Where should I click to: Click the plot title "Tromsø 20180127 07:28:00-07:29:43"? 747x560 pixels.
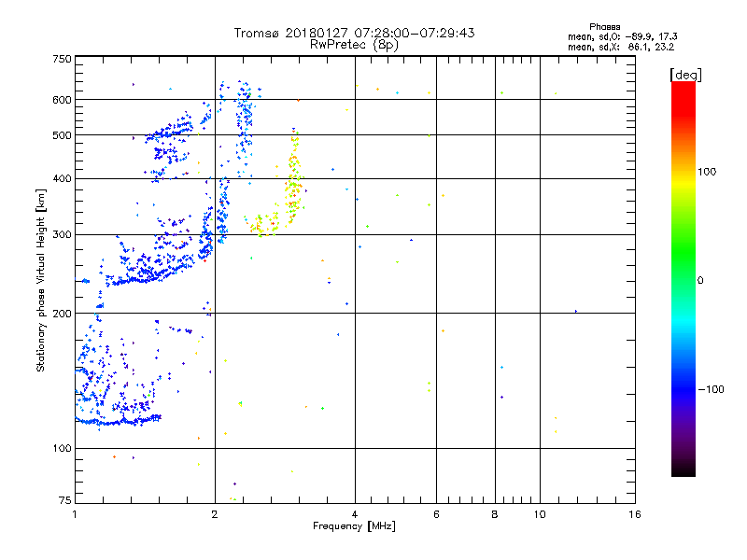[x=354, y=33]
